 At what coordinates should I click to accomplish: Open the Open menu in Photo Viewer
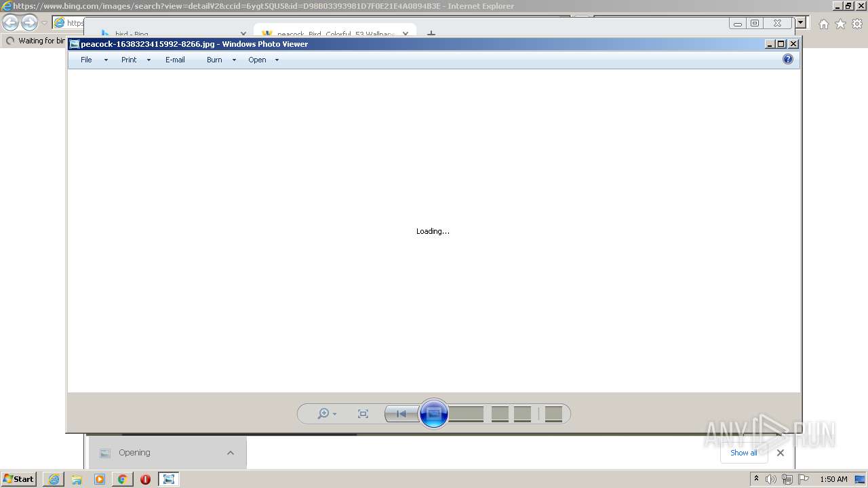pos(257,60)
